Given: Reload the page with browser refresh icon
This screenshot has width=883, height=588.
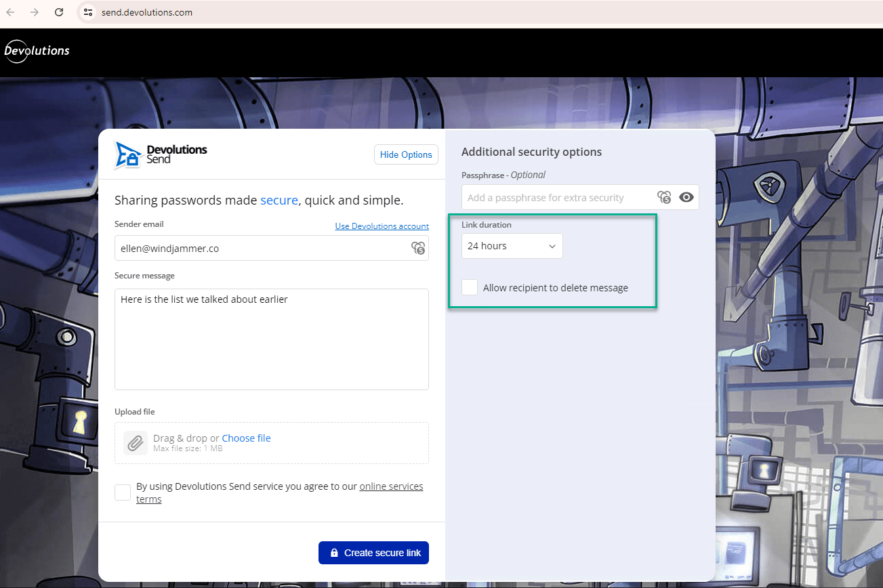Looking at the screenshot, I should [59, 12].
